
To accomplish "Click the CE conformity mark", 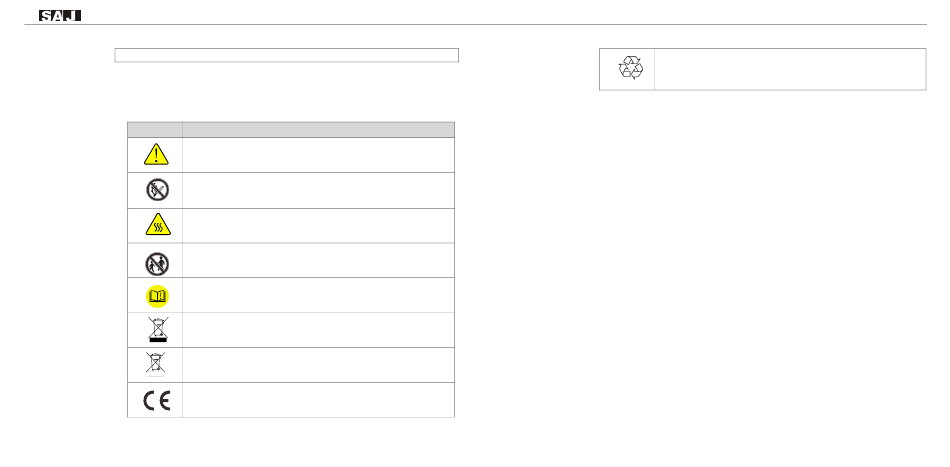I will click(x=156, y=400).
